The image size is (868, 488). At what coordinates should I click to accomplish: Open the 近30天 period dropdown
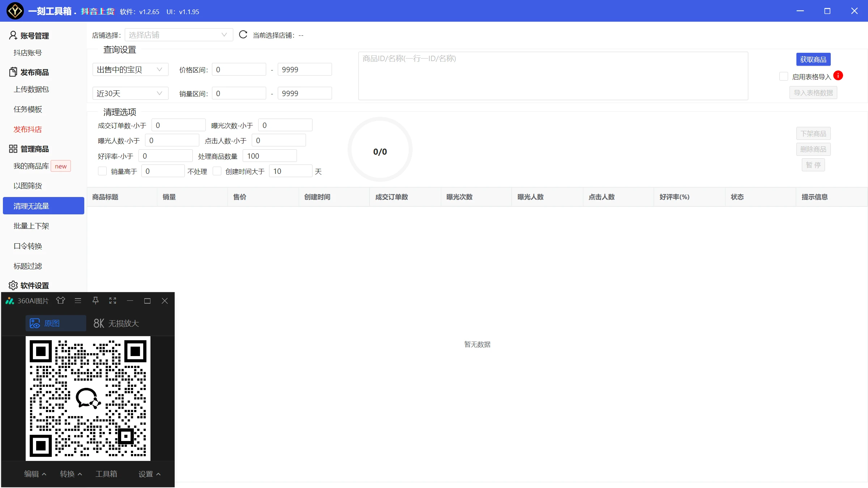tap(130, 93)
